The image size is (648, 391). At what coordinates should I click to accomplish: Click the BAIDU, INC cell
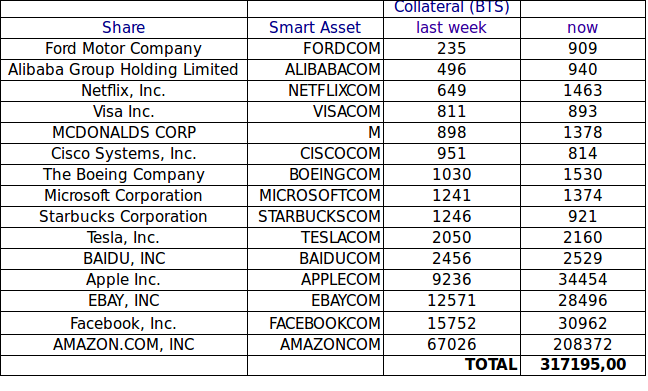(124, 259)
